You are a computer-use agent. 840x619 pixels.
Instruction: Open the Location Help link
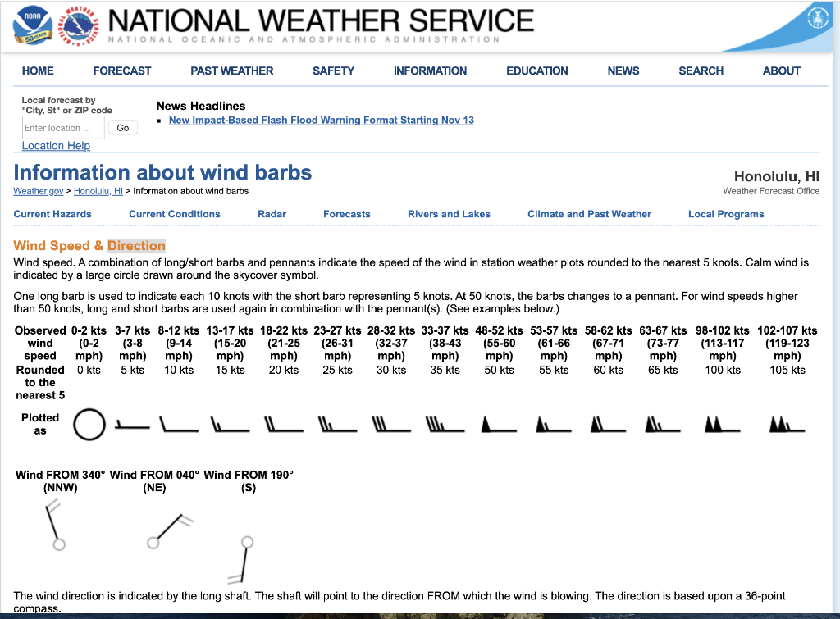click(x=56, y=145)
